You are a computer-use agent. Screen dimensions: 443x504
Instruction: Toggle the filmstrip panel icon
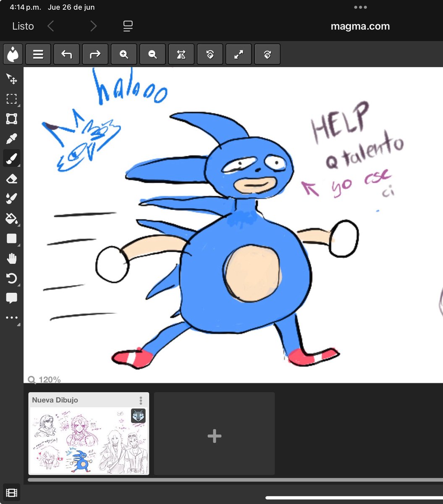[12, 493]
